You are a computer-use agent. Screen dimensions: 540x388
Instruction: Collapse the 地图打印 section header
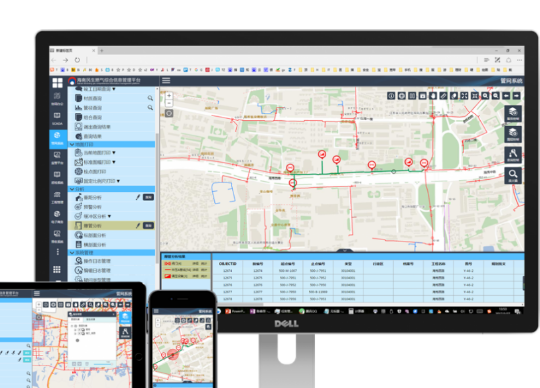click(112, 144)
